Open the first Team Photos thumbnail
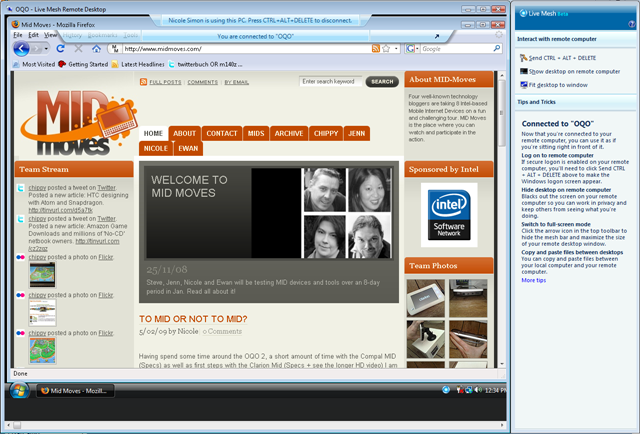The height and width of the screenshot is (434, 640). click(x=425, y=298)
